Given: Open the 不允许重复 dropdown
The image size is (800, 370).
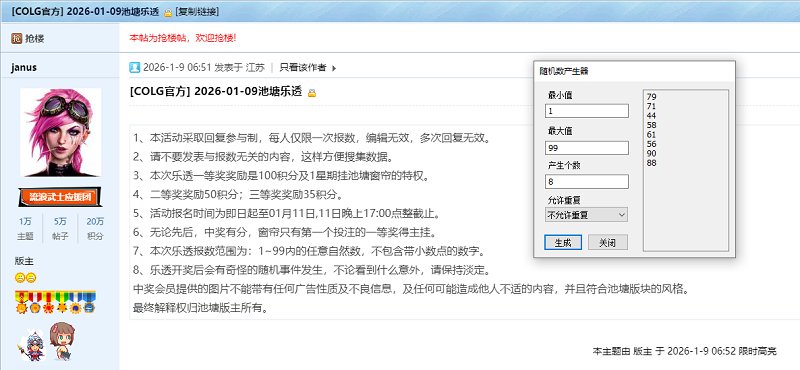Looking at the screenshot, I should 587,215.
